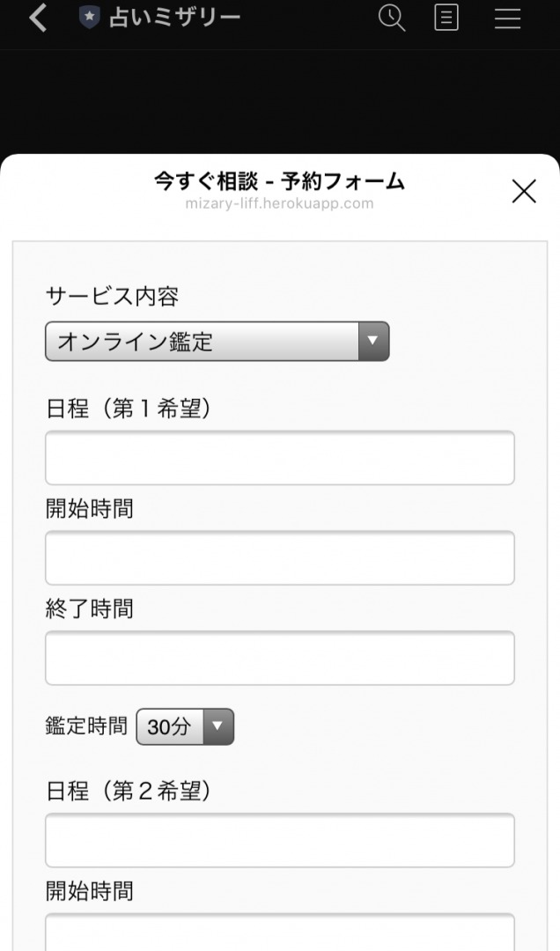Image resolution: width=560 pixels, height=951 pixels.
Task: Tap the 占いミザリー account title
Action: 174,18
